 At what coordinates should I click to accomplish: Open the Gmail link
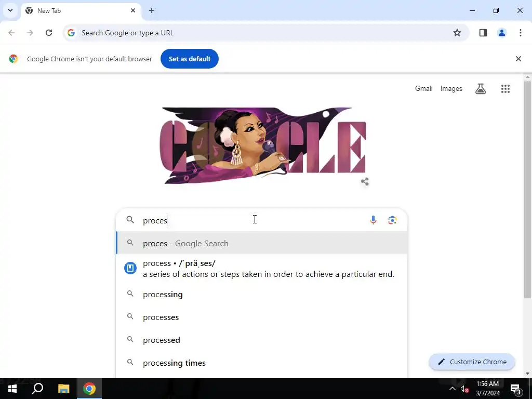[424, 88]
